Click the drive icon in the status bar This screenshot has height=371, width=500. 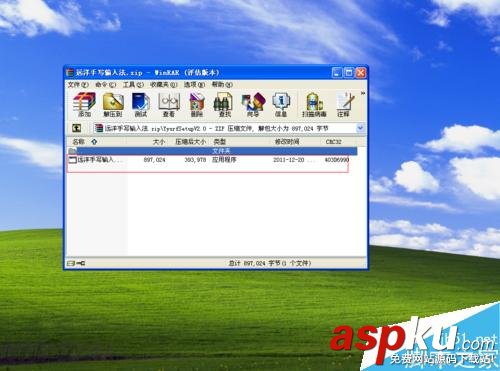click(71, 263)
